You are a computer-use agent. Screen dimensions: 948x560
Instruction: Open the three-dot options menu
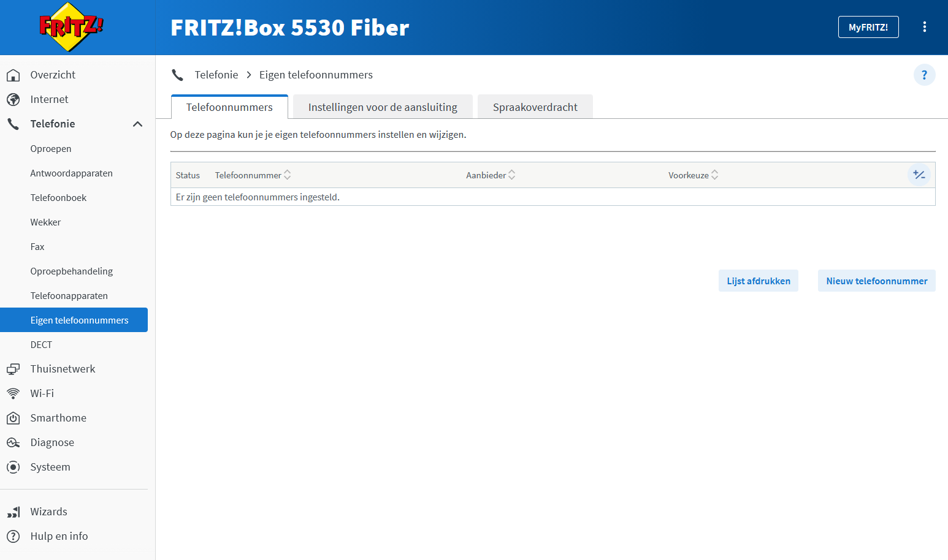[x=924, y=27]
